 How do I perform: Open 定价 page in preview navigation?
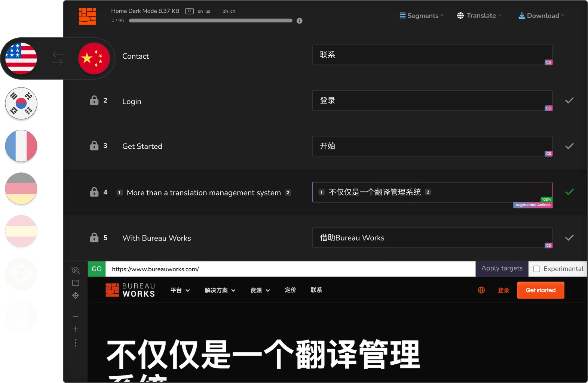[x=291, y=290]
